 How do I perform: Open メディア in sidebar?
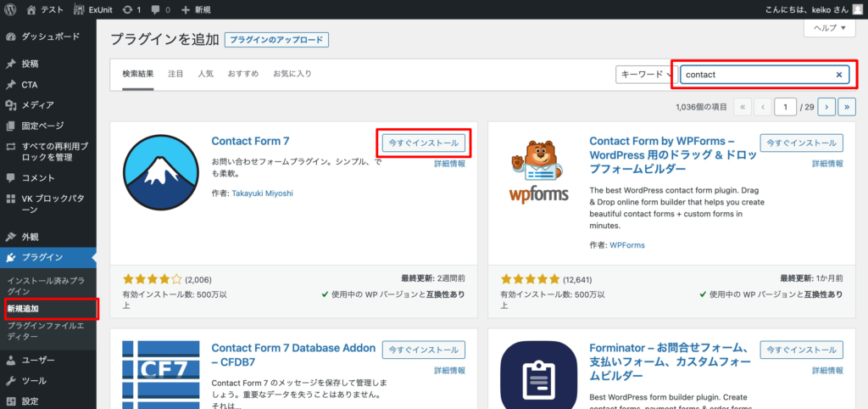48,104
